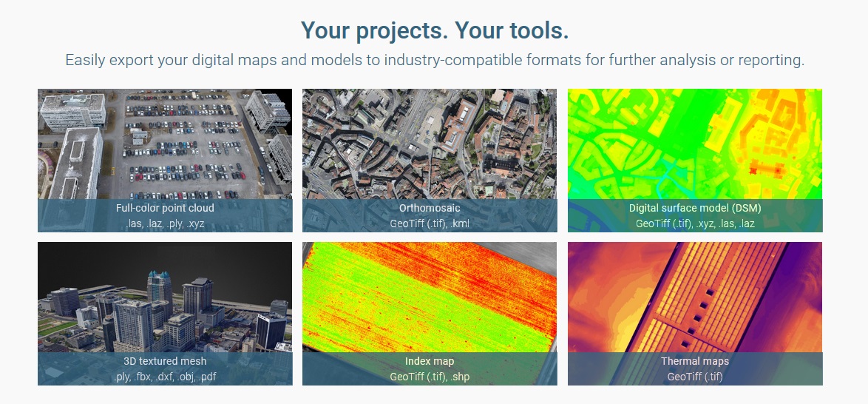Open the Orthomosaic aerial city thumbnail
868x404 pixels.
pos(430,144)
